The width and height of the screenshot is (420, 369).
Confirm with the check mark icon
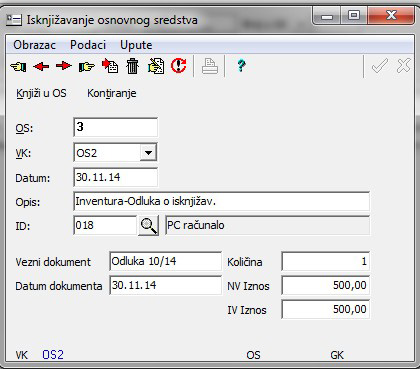pyautogui.click(x=380, y=66)
